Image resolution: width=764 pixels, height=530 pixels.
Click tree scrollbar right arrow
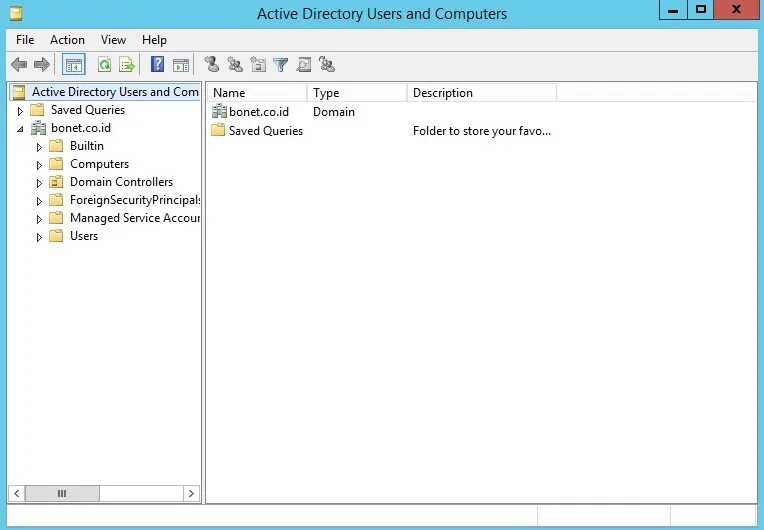pos(191,493)
